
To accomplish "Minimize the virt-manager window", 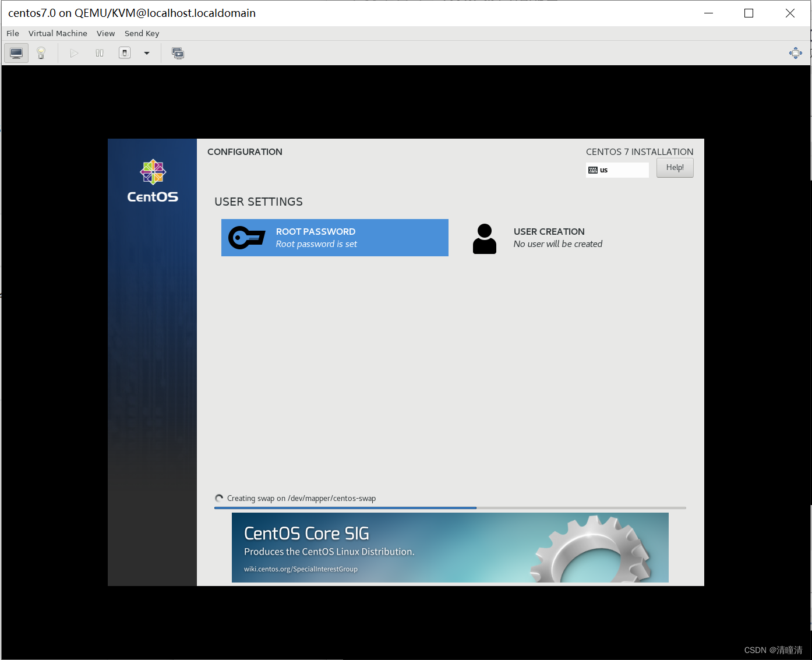I will [708, 13].
